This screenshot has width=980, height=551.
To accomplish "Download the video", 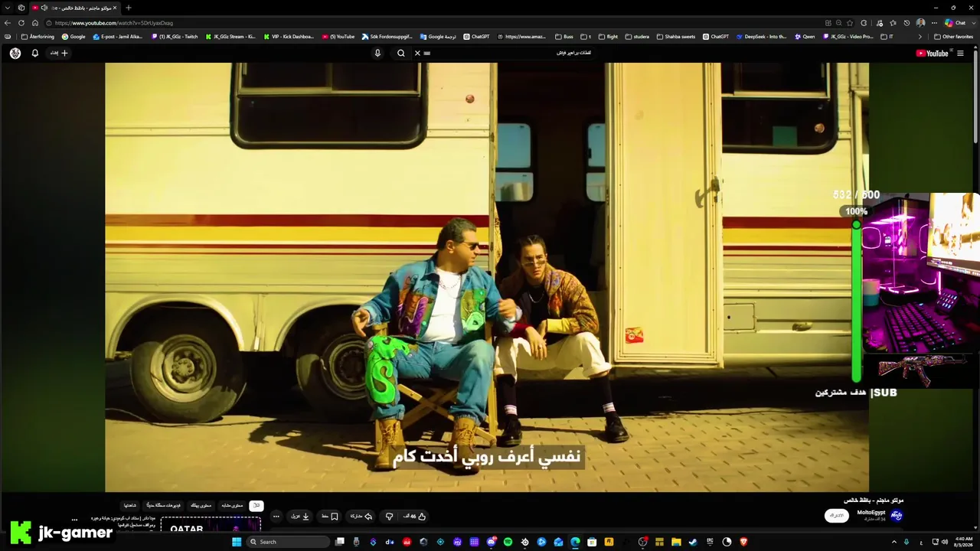I will pos(300,517).
